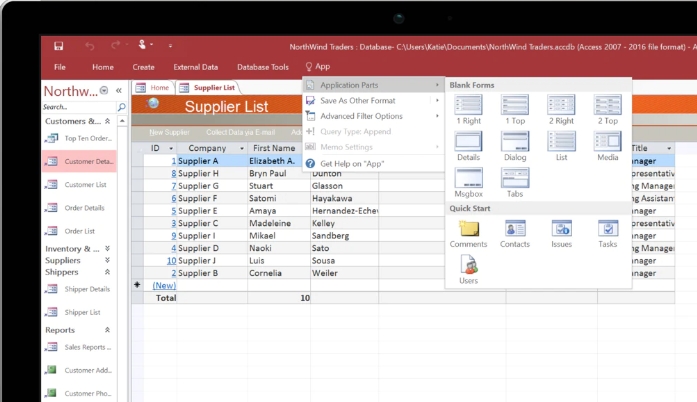Switch to the Supplier List document tab
This screenshot has height=402, width=697.
click(x=208, y=88)
